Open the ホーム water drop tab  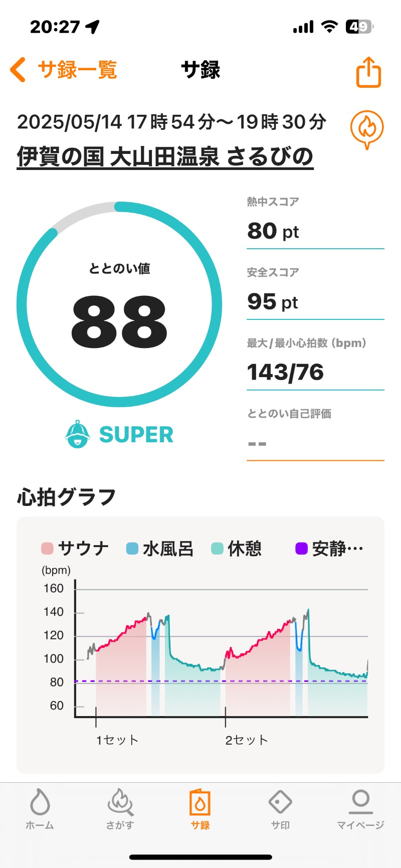pyautogui.click(x=40, y=809)
